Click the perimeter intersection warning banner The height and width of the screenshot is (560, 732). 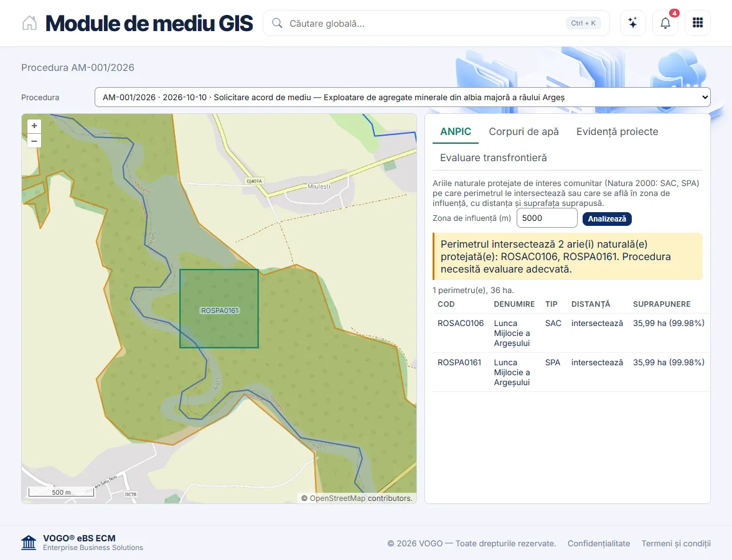coord(568,256)
